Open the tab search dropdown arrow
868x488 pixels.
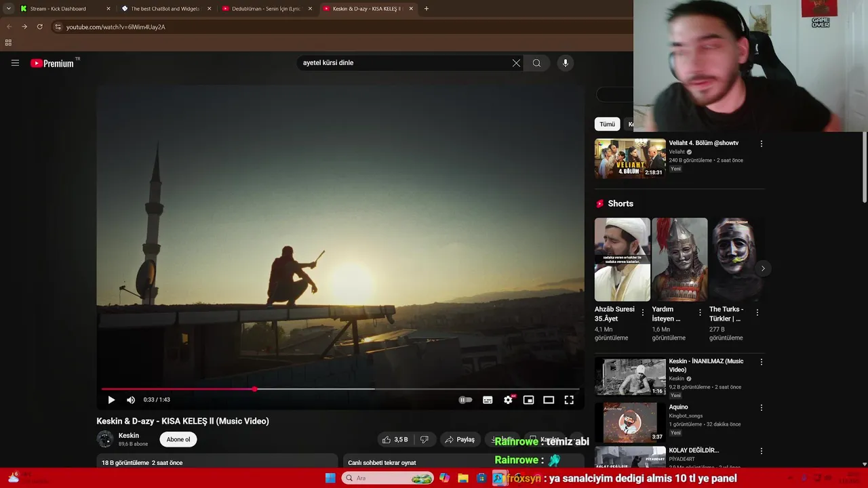point(8,9)
